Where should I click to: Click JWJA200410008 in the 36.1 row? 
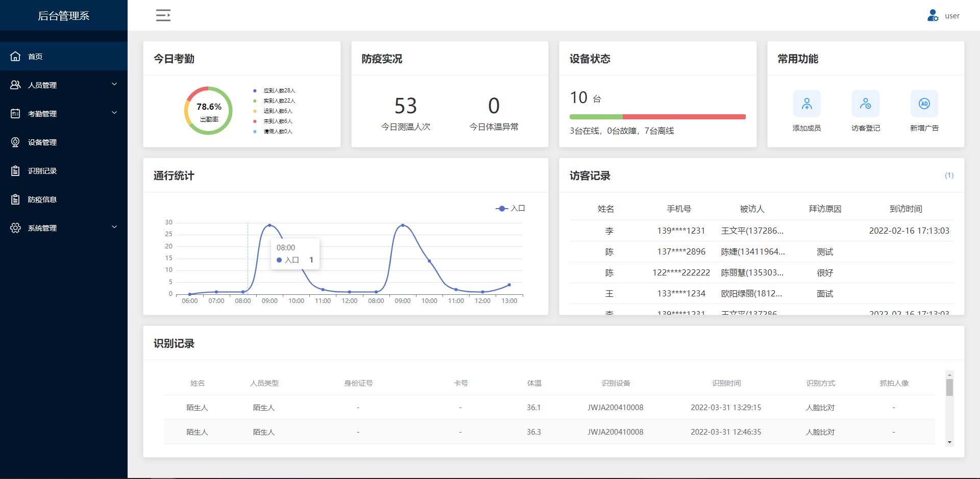(x=615, y=408)
